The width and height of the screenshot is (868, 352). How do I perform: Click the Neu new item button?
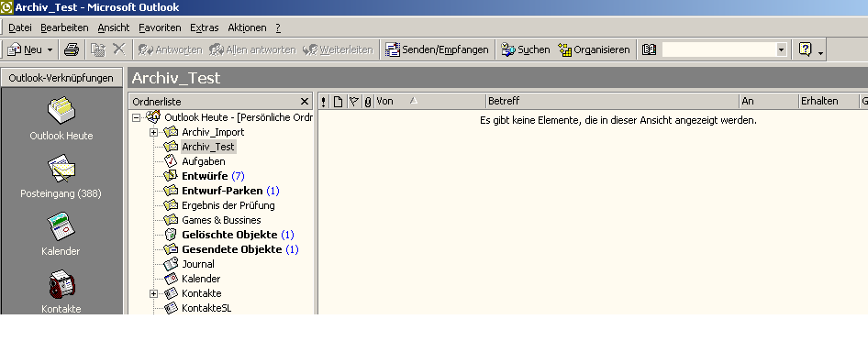tap(25, 49)
